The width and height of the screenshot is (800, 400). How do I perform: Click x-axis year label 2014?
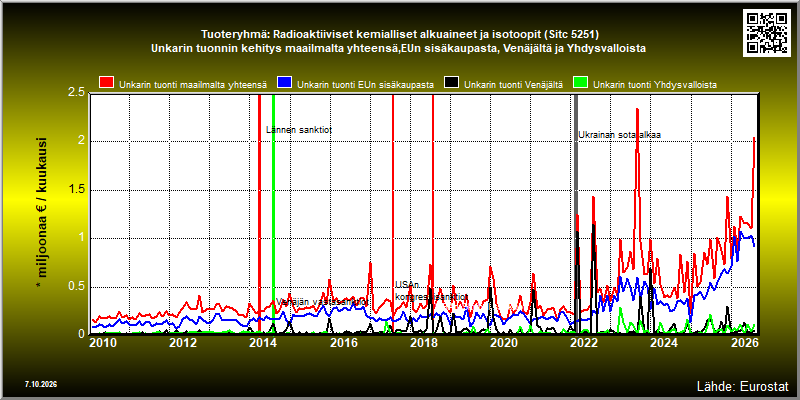pos(264,342)
